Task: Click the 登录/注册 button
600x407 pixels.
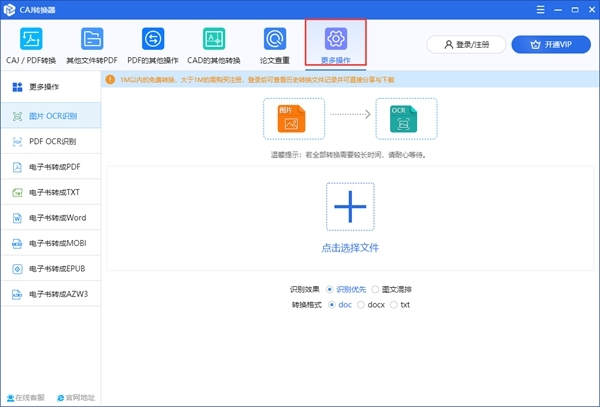Action: click(466, 45)
